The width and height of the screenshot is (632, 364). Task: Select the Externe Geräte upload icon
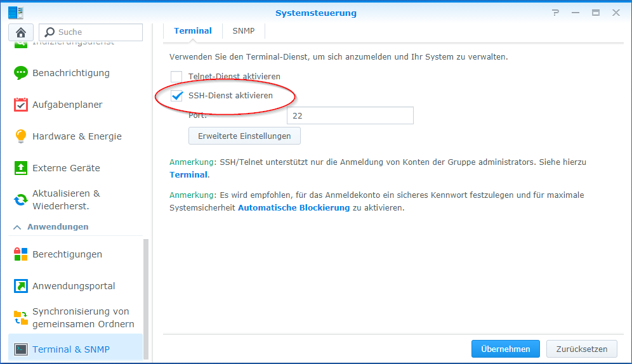coord(21,168)
